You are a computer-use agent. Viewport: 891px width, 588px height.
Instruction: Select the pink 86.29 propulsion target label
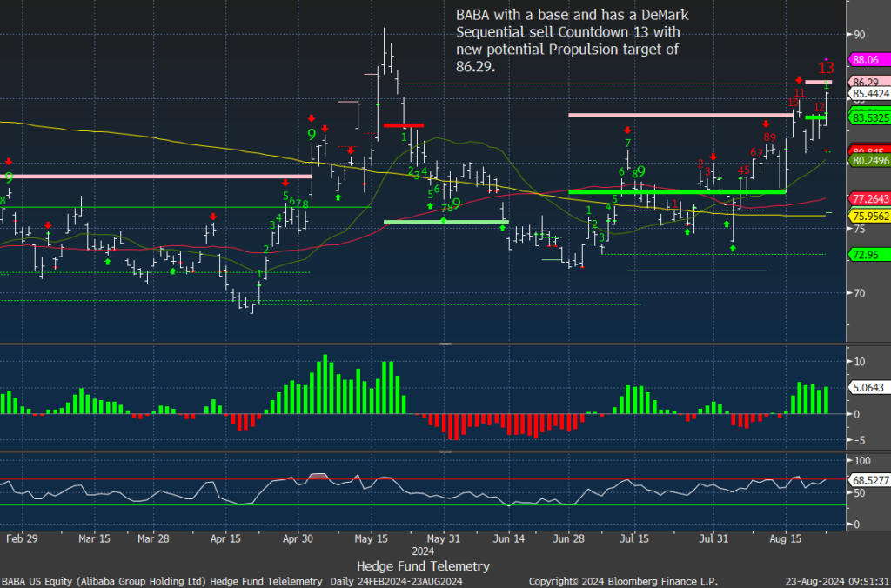869,83
